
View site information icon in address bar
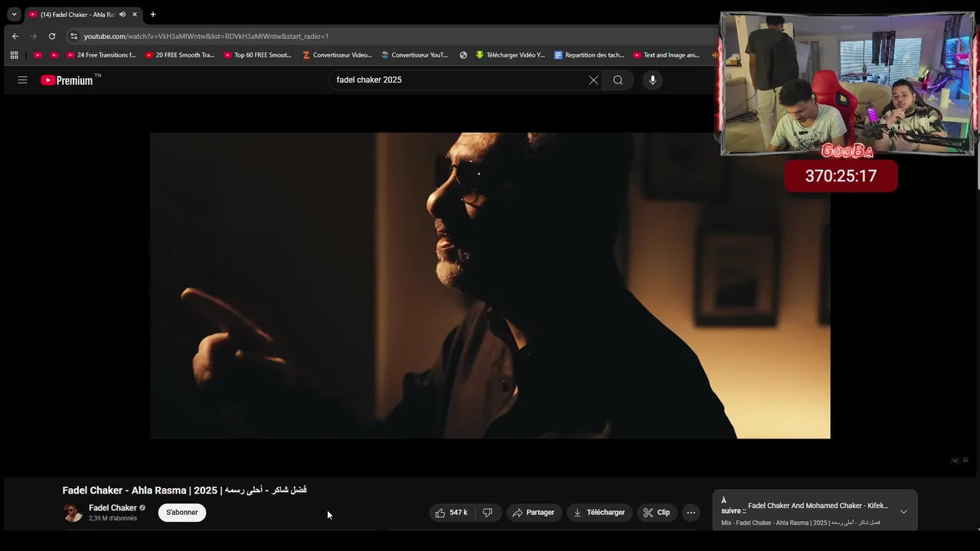click(x=73, y=36)
